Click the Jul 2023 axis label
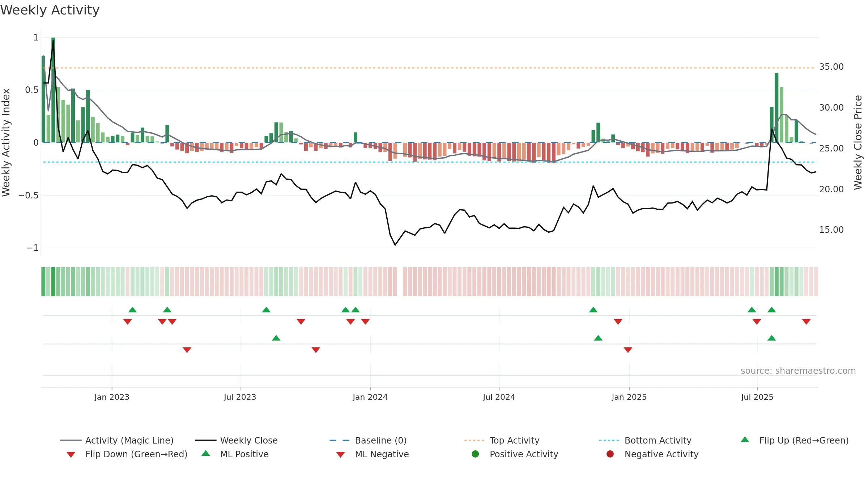This screenshot has height=488, width=868. tap(240, 397)
